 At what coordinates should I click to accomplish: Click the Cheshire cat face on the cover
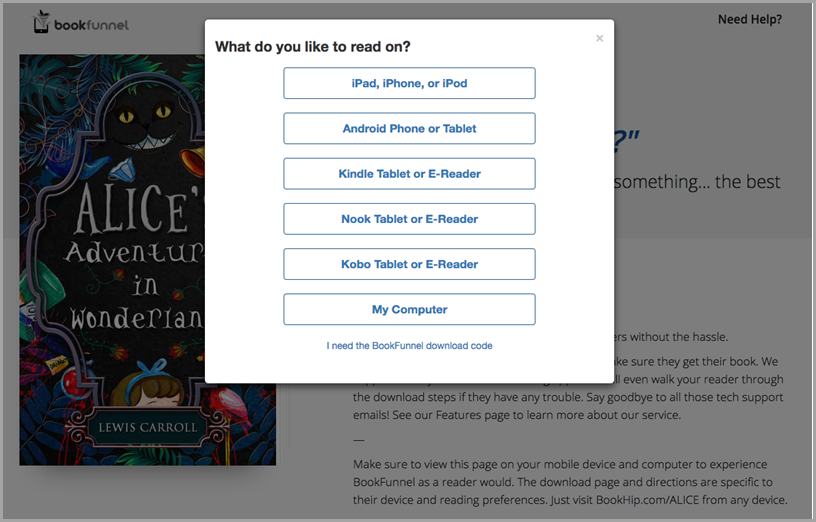[x=145, y=123]
